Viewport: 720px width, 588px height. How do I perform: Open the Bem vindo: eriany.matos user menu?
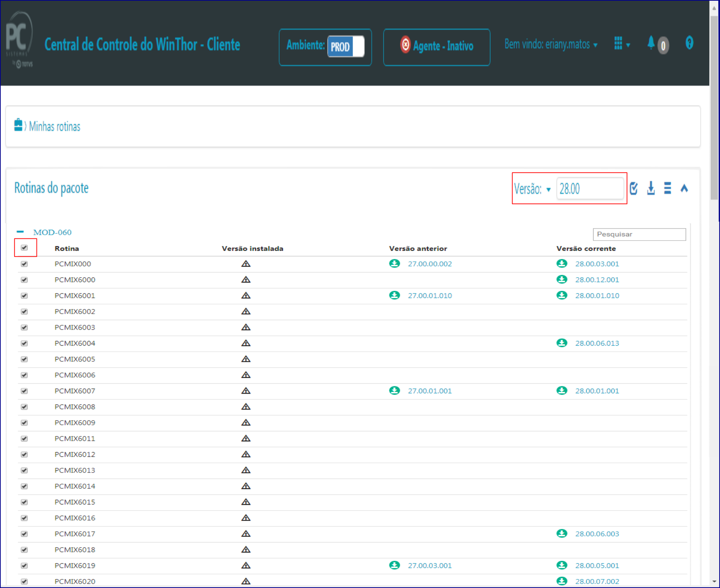[551, 44]
